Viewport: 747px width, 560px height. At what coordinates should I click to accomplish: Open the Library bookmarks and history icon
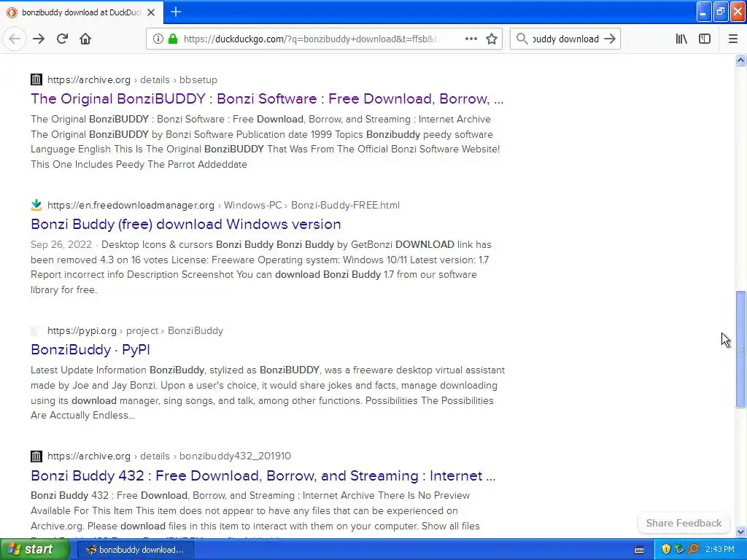[681, 39]
